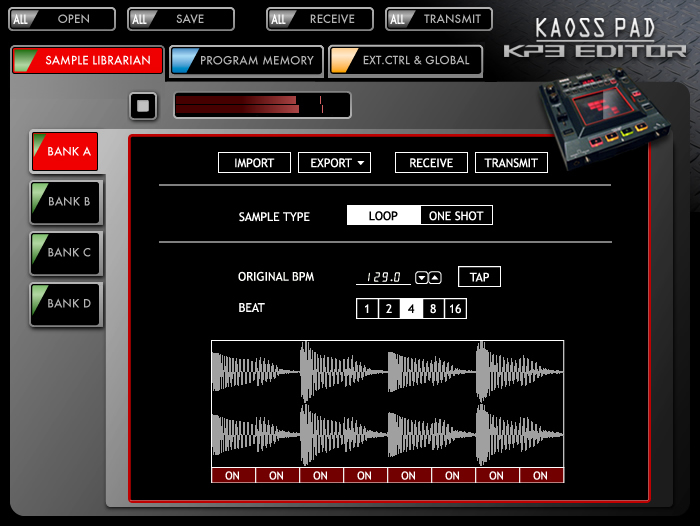Viewport: 700px width, 526px height.
Task: Decrease BPM with the down arrow
Action: pyautogui.click(x=421, y=278)
